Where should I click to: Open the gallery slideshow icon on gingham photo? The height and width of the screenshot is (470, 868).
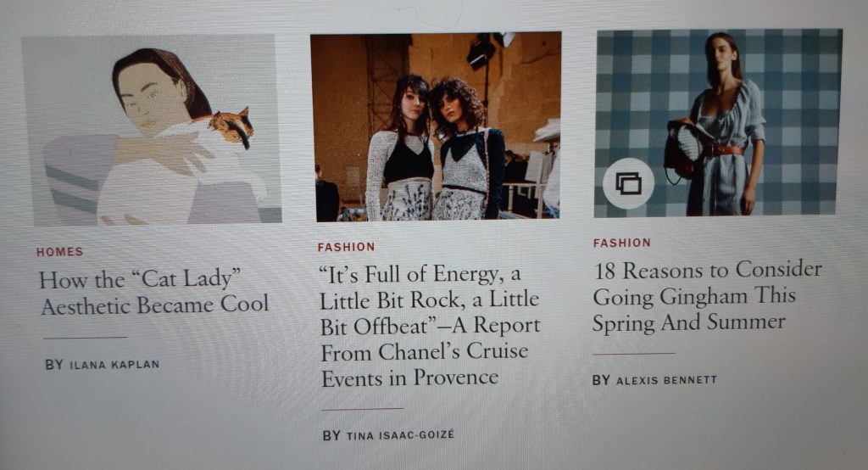coord(628,183)
